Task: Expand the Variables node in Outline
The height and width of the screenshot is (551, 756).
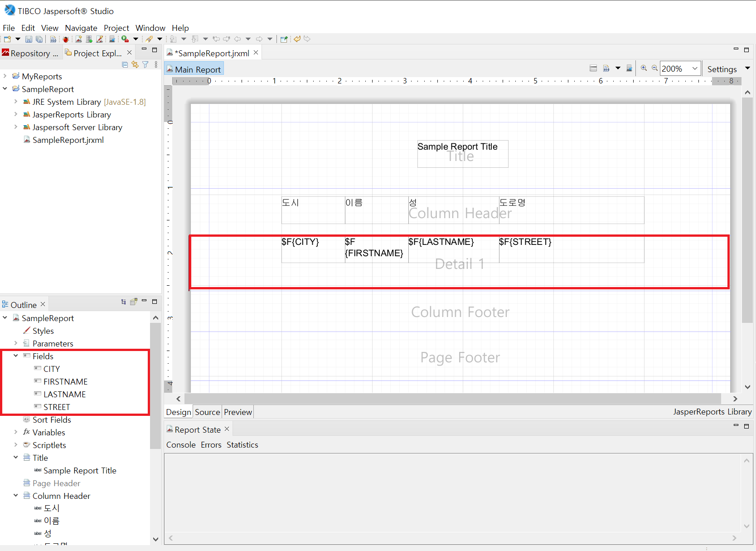Action: pyautogui.click(x=16, y=432)
